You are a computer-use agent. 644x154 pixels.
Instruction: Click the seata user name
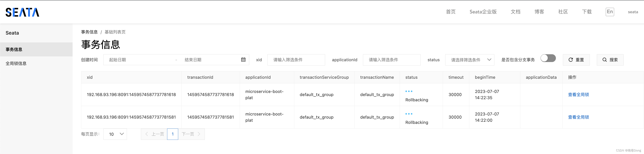pos(633,12)
